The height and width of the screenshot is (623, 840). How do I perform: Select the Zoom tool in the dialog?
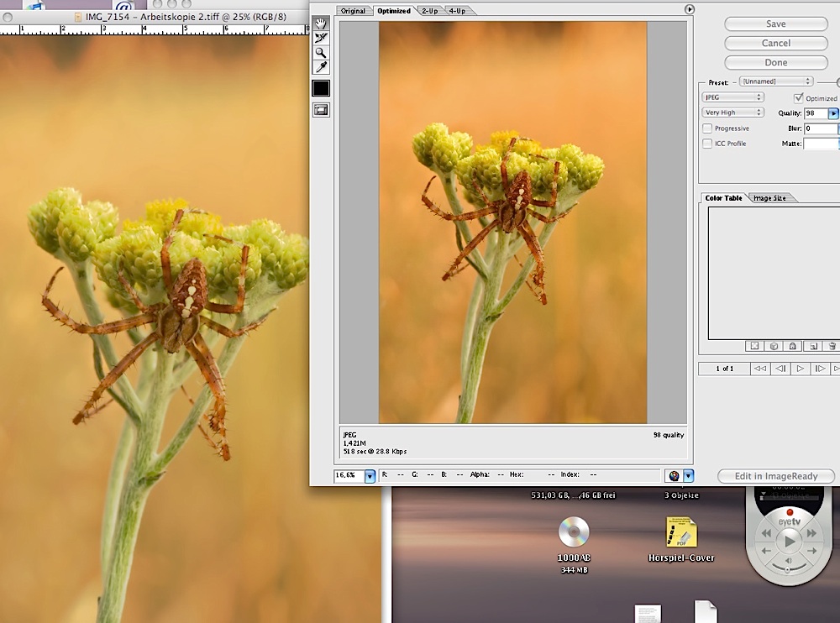(320, 53)
